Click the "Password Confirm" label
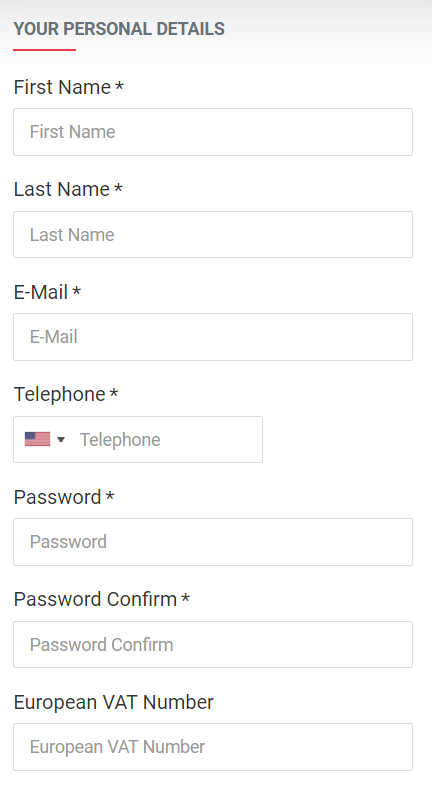Image resolution: width=432 pixels, height=790 pixels. (95, 600)
